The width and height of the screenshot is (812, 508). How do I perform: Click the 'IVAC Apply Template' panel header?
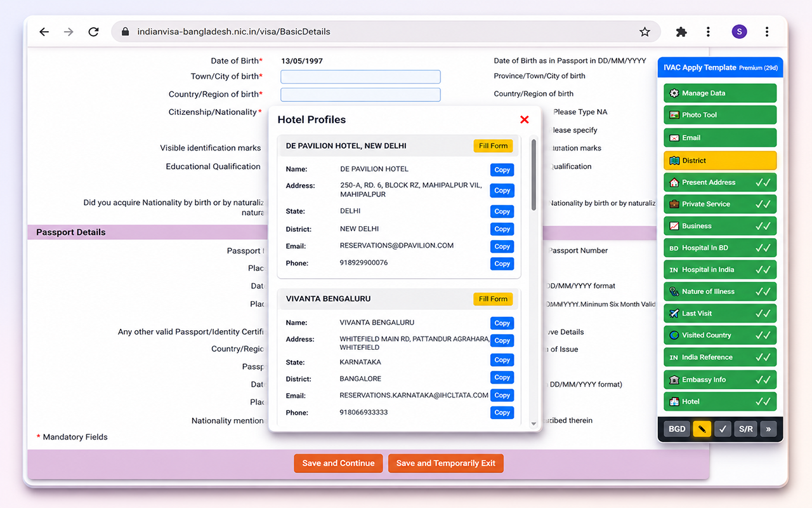tap(700, 67)
